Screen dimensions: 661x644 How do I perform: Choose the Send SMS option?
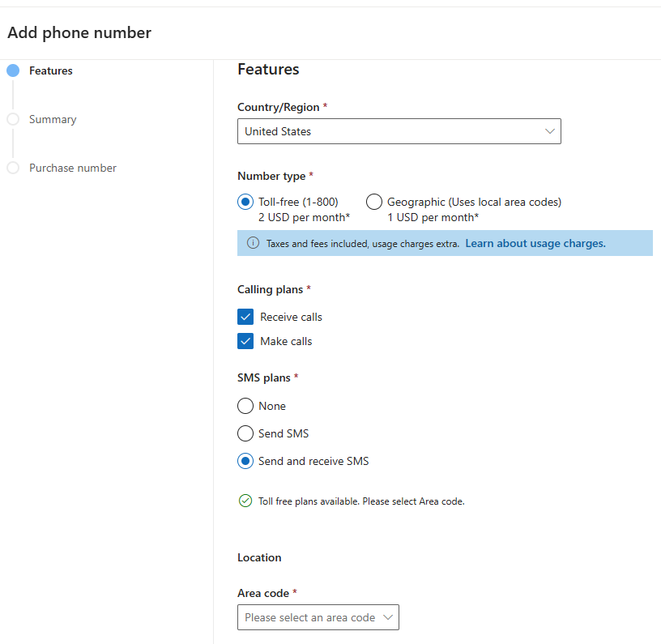point(245,433)
